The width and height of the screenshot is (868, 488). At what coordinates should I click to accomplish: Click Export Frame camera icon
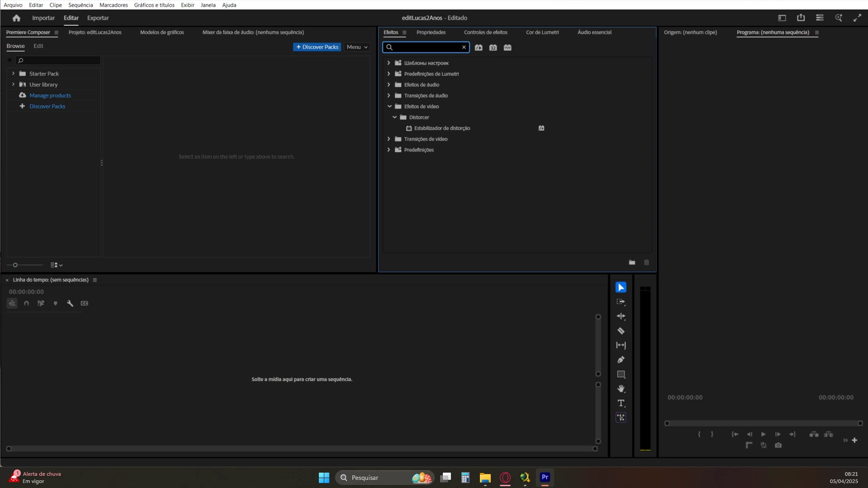(778, 445)
